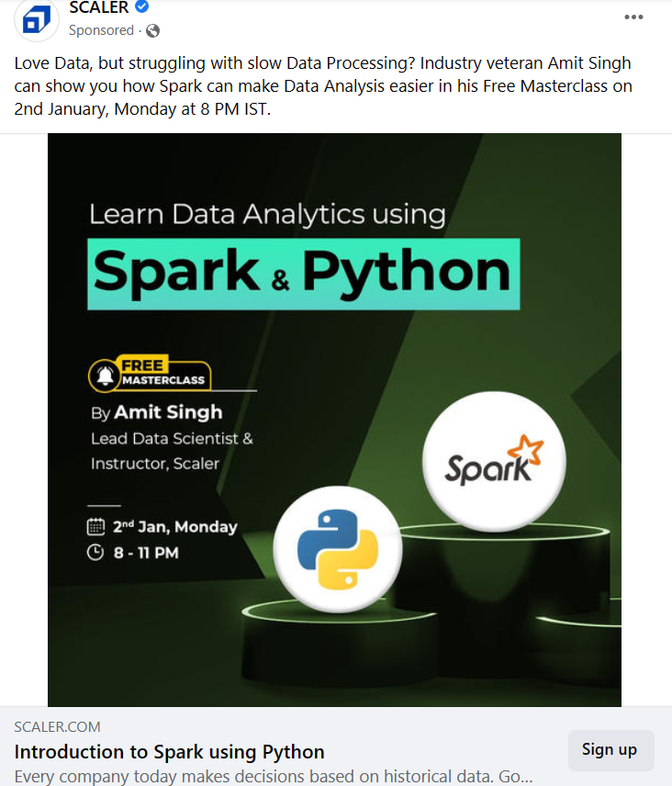The height and width of the screenshot is (786, 672).
Task: Click the clock icon beside 8 - 11 PM
Action: [95, 553]
